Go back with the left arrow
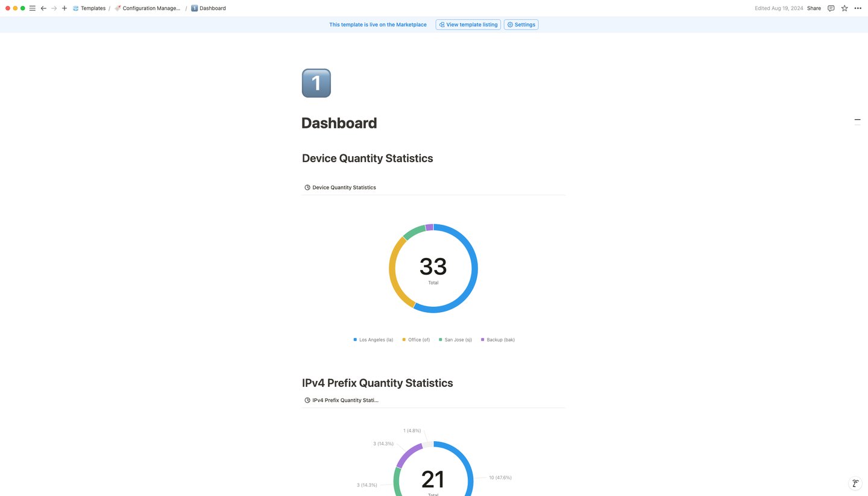The height and width of the screenshot is (496, 868). click(x=43, y=8)
